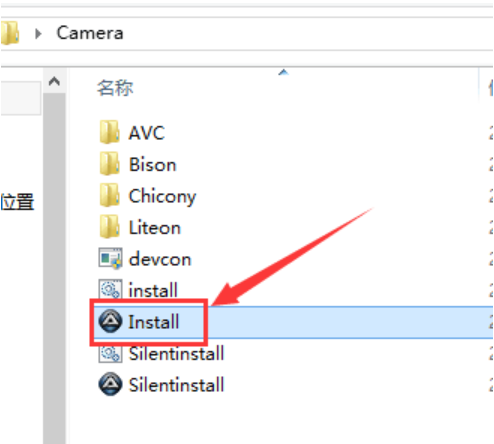
Task: Select the Liteon folder icon
Action: tap(109, 227)
